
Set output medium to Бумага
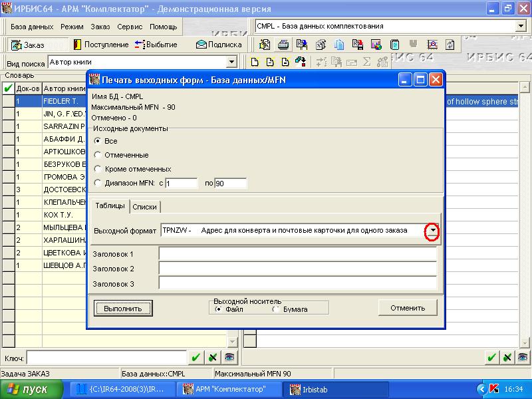click(275, 309)
